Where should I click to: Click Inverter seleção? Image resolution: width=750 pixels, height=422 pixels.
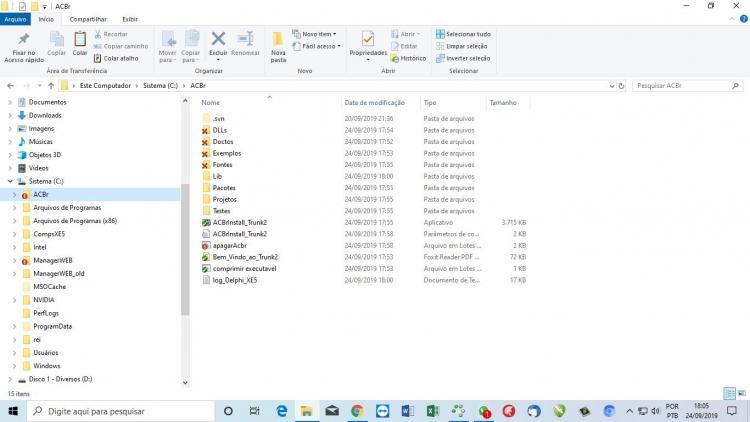[x=463, y=58]
